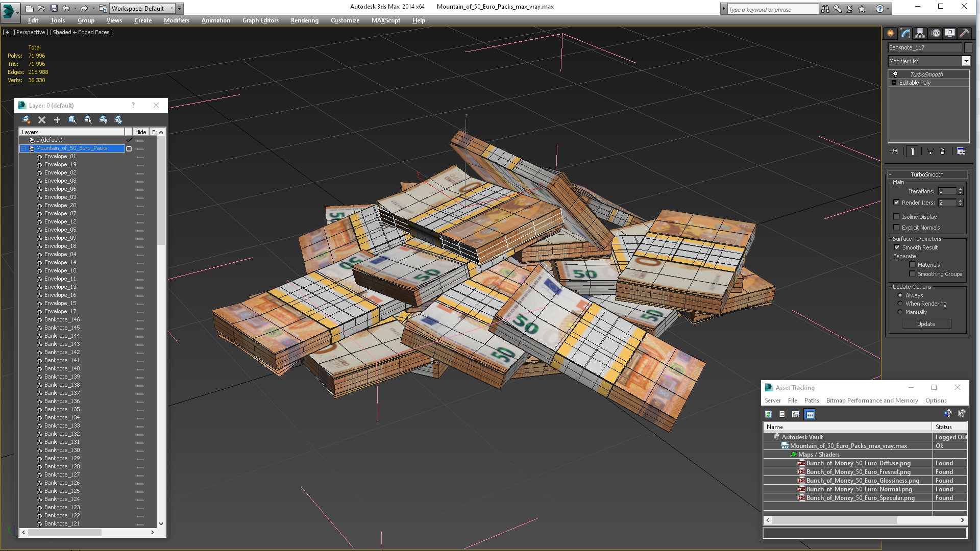This screenshot has width=980, height=551.
Task: Open the Redo history dropdown arrow
Action: [92, 8]
